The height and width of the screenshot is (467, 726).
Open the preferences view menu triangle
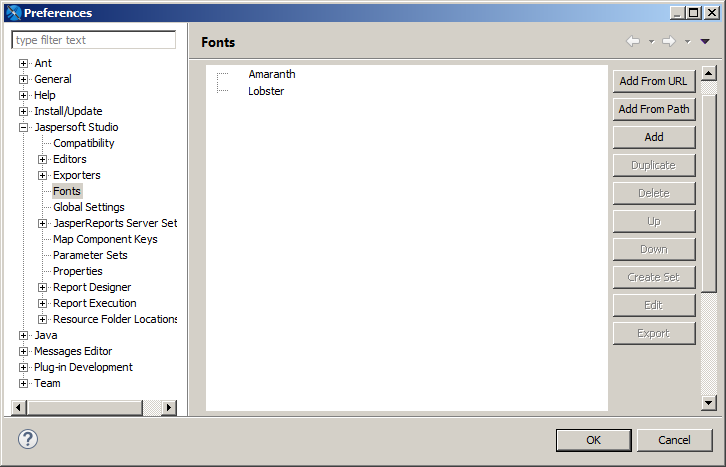(705, 42)
